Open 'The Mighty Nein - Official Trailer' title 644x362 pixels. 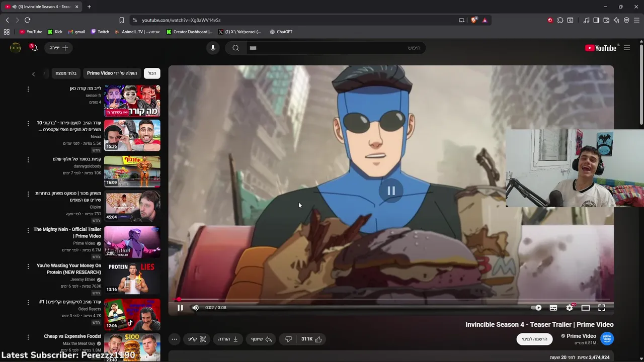[67, 233]
